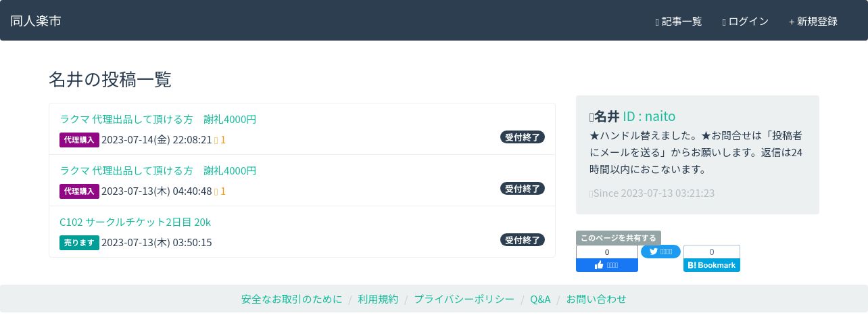Viewport: 868px width, 330px height.
Task: Open first ラクマ 代理出品 post dated 07-14
Action: click(158, 119)
